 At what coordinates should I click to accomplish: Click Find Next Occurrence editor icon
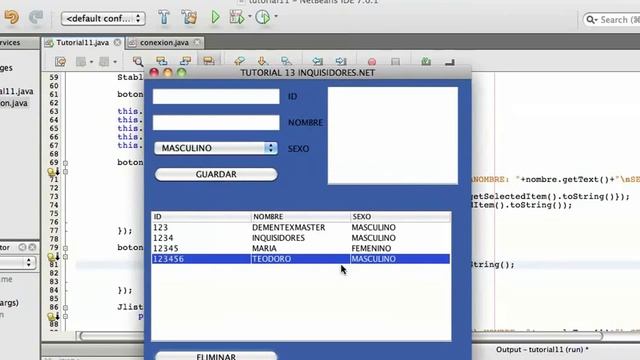coord(185,62)
